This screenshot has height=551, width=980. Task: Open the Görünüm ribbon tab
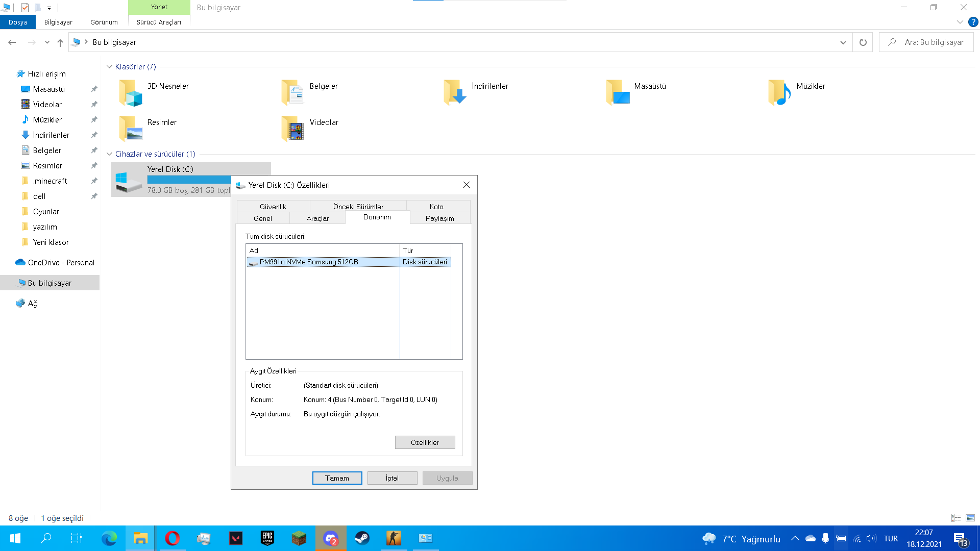click(104, 22)
